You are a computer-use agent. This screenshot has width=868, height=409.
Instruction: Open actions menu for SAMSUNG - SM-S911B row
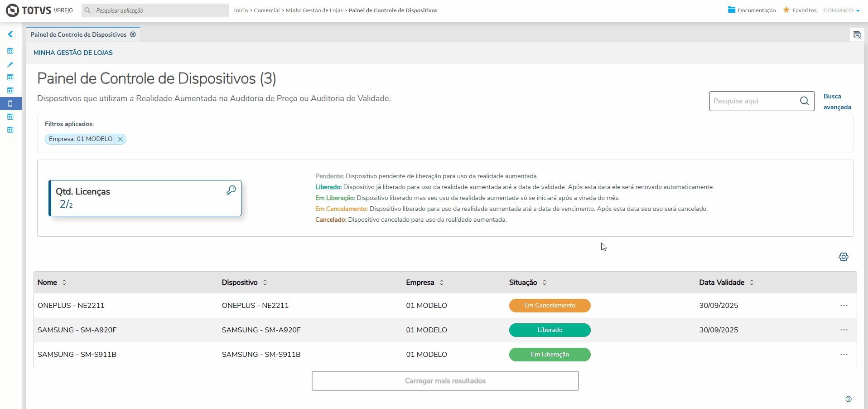[x=844, y=355]
